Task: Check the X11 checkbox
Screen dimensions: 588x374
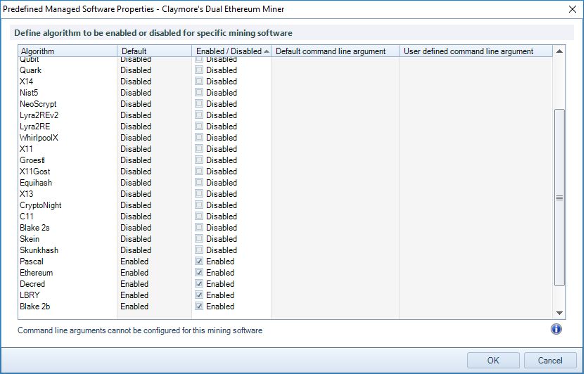Action: (199, 149)
